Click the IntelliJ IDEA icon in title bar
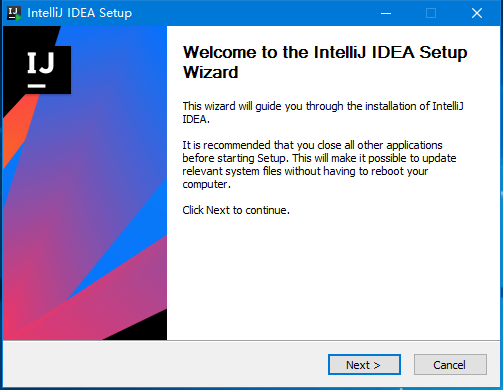This screenshot has height=390, width=503. tap(14, 13)
